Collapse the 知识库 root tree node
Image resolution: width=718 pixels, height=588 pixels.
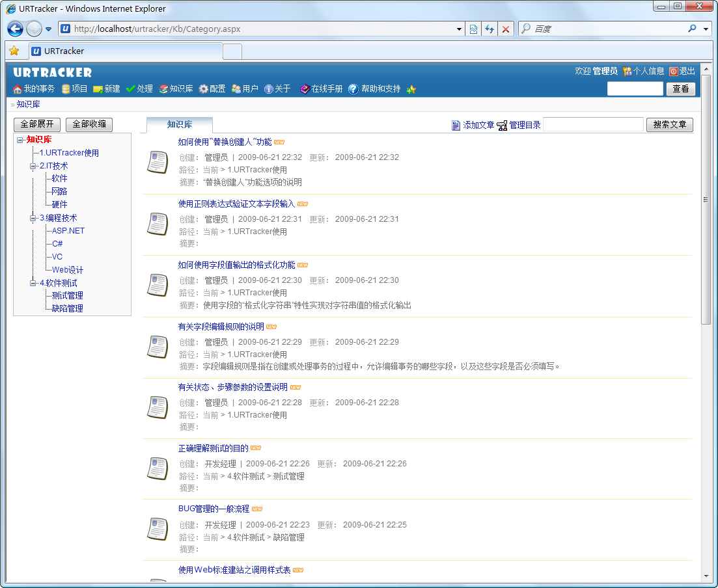point(20,140)
